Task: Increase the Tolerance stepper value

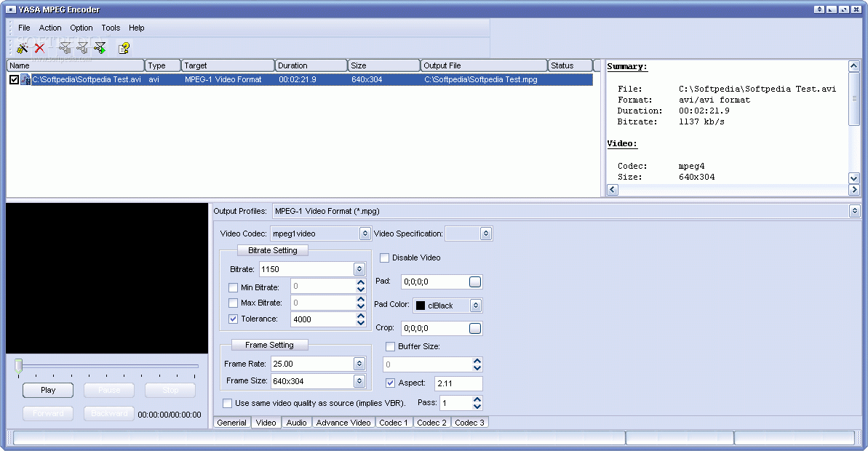Action: point(361,316)
